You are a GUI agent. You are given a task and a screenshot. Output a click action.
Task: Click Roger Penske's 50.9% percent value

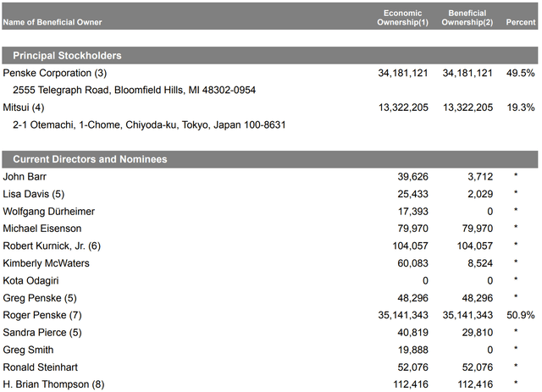pyautogui.click(x=521, y=315)
